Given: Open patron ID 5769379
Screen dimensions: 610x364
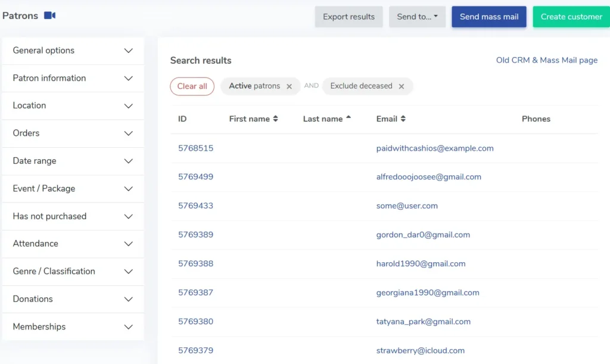Looking at the screenshot, I should [195, 350].
